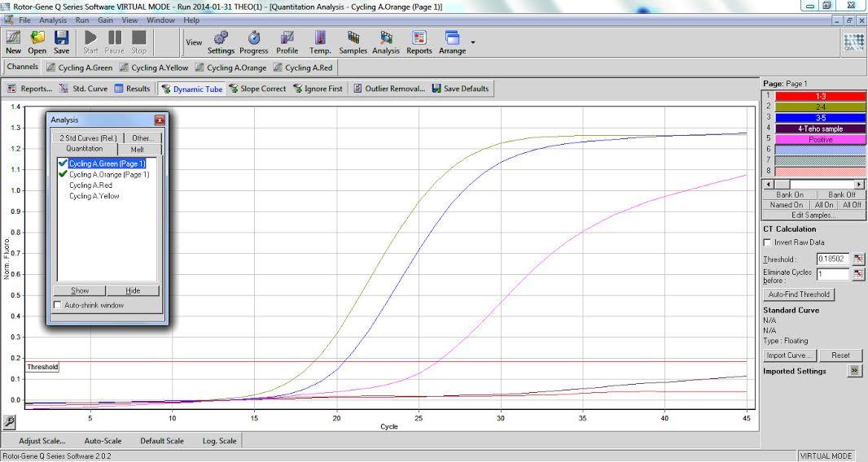The image size is (868, 462).
Task: Click the Import Curve... button
Action: [x=789, y=355]
